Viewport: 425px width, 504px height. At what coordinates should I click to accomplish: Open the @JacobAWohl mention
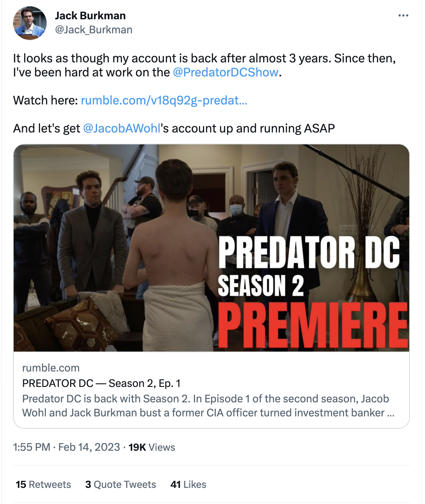click(121, 128)
